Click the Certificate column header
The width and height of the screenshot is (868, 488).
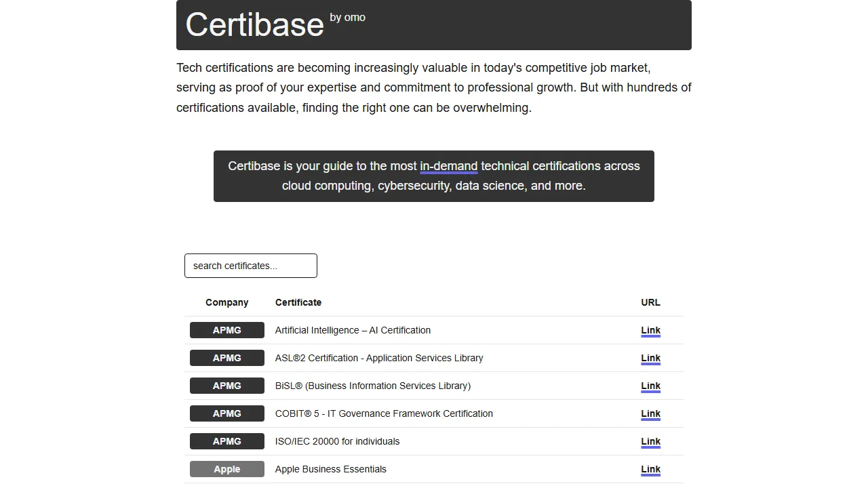(298, 302)
